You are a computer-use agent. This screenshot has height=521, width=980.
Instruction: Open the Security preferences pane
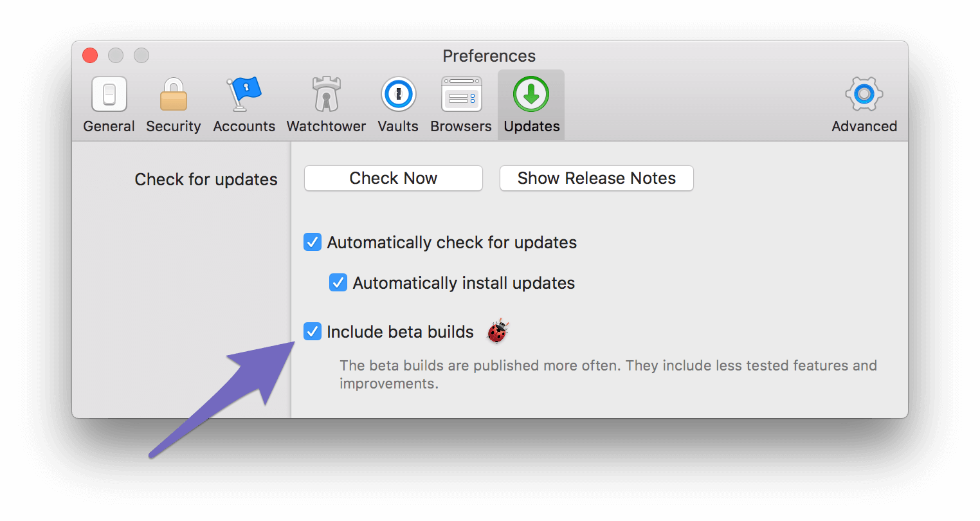173,103
